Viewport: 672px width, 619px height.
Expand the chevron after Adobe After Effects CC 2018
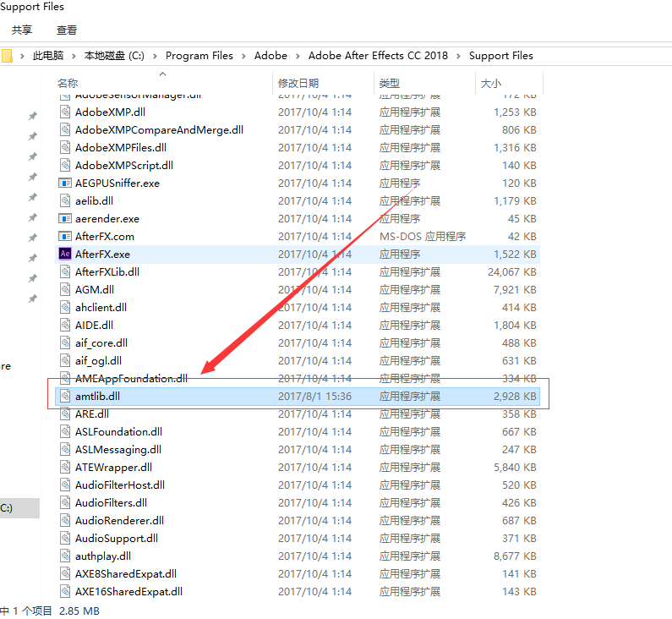pos(458,56)
